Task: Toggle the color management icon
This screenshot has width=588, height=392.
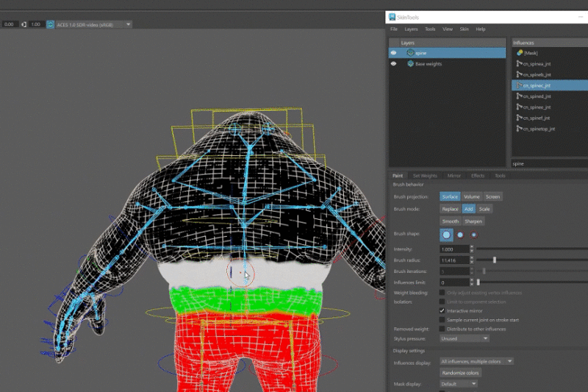Action: [x=51, y=24]
